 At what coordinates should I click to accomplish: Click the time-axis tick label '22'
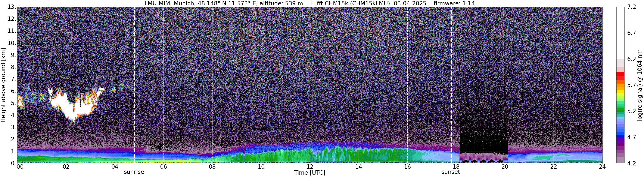pos(554,167)
